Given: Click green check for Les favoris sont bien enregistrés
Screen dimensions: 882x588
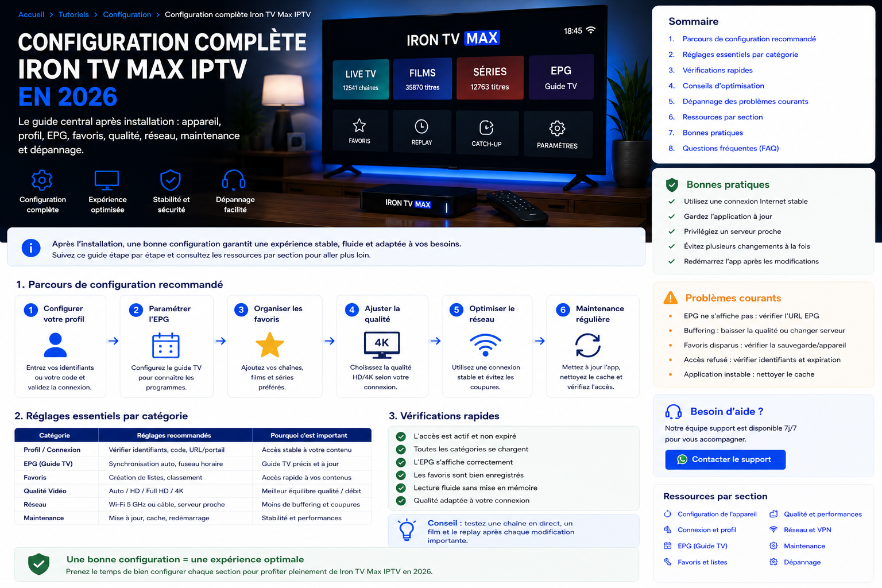Looking at the screenshot, I should (x=401, y=475).
